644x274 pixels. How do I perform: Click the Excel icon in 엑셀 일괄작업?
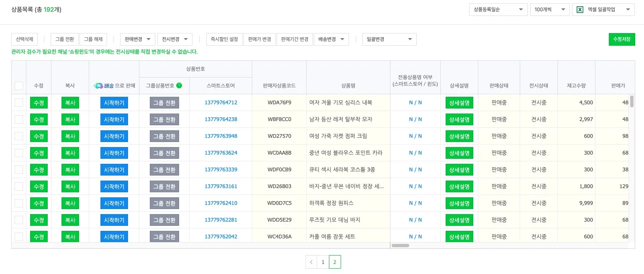(x=580, y=10)
